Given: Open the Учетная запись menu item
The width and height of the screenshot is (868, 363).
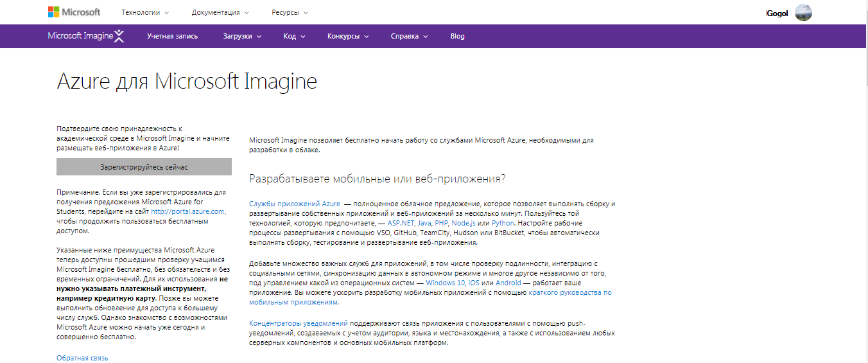Looking at the screenshot, I should click(172, 36).
